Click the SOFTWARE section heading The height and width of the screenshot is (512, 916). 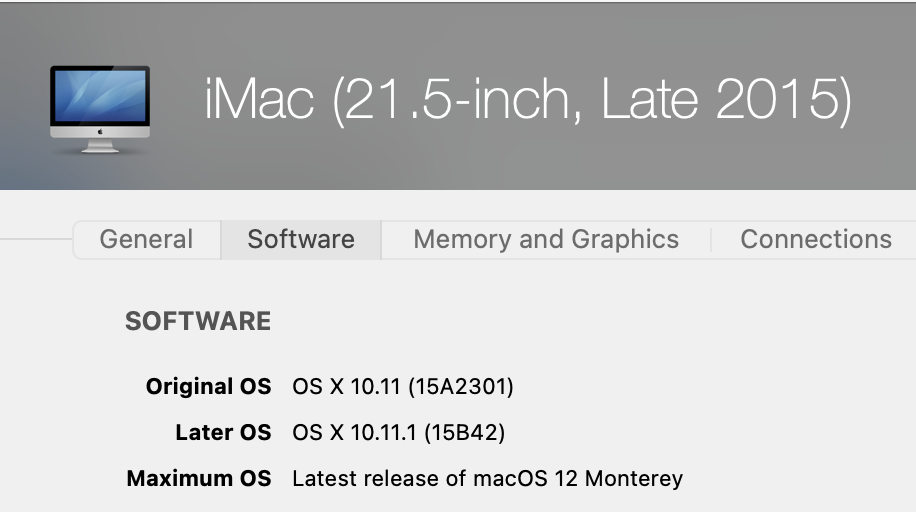click(x=198, y=321)
